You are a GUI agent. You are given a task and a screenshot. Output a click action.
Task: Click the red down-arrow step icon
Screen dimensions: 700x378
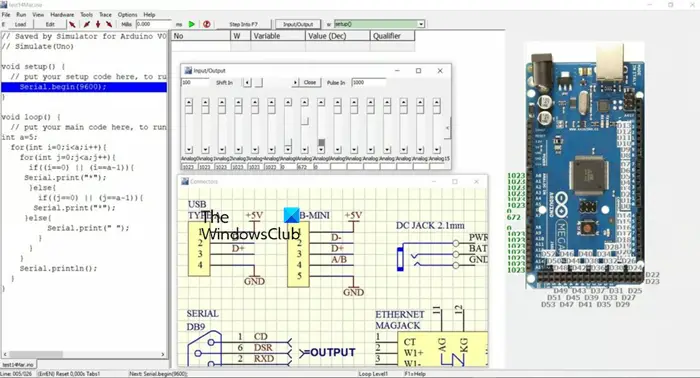[98, 24]
